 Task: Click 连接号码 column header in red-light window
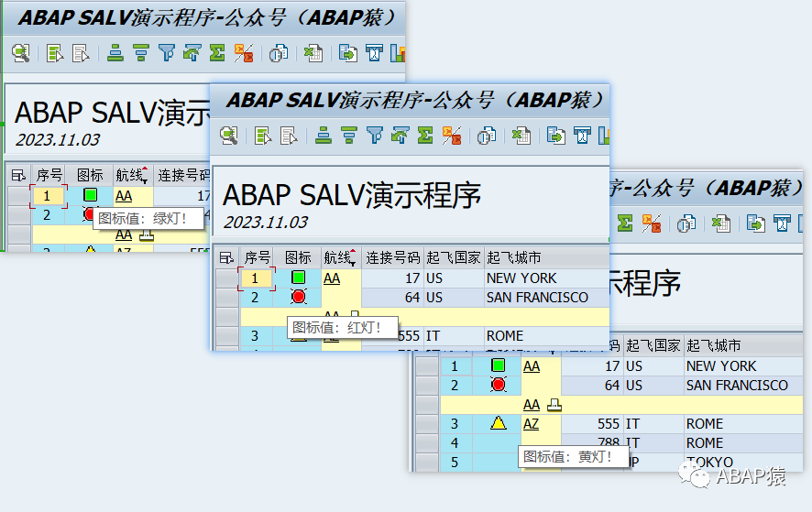(x=392, y=257)
